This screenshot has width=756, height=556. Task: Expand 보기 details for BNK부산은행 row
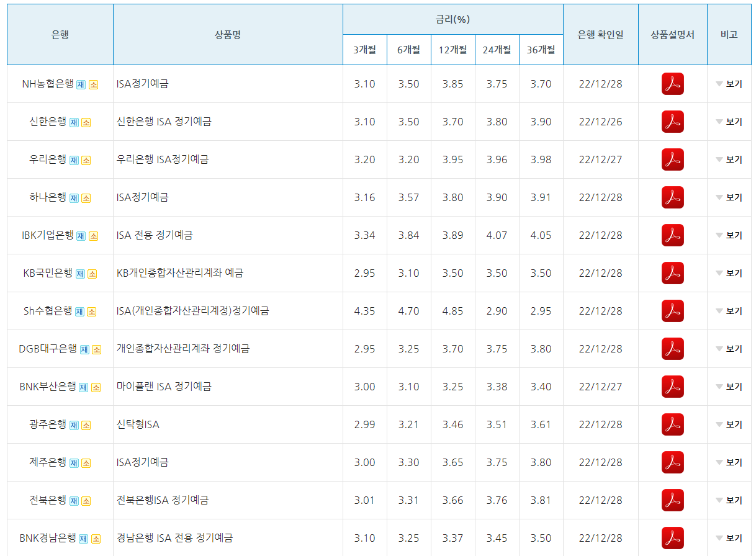(x=729, y=387)
